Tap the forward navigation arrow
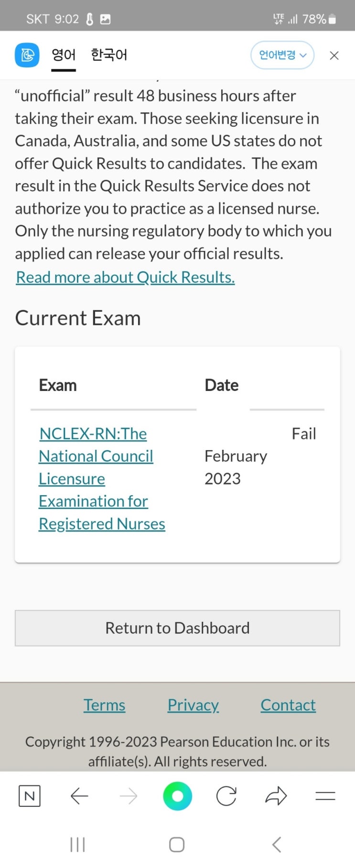Image resolution: width=355 pixels, height=868 pixels. (x=128, y=796)
